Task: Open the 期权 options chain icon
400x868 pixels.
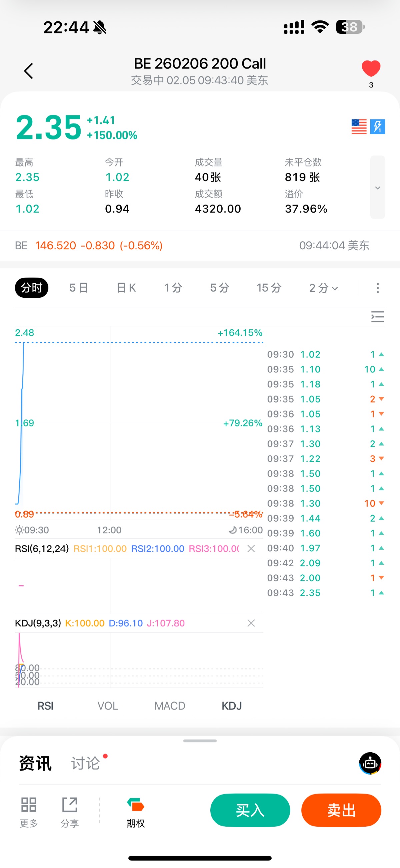Action: (136, 811)
